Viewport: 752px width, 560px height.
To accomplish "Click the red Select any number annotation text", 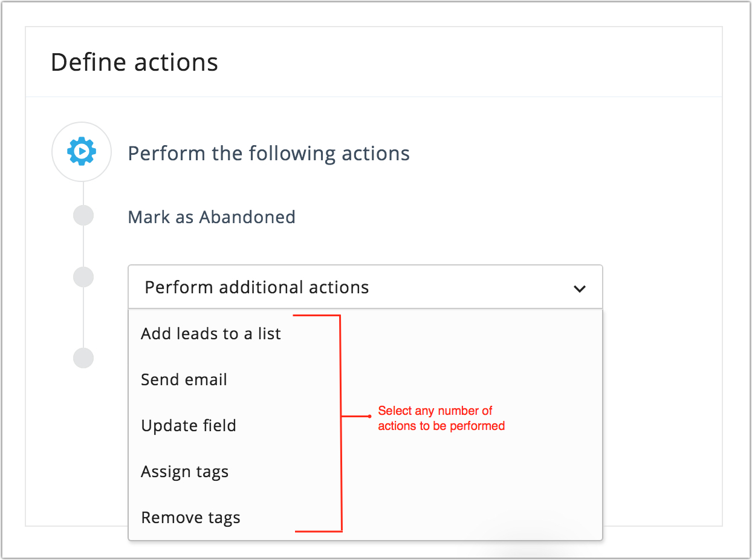I will pos(441,418).
